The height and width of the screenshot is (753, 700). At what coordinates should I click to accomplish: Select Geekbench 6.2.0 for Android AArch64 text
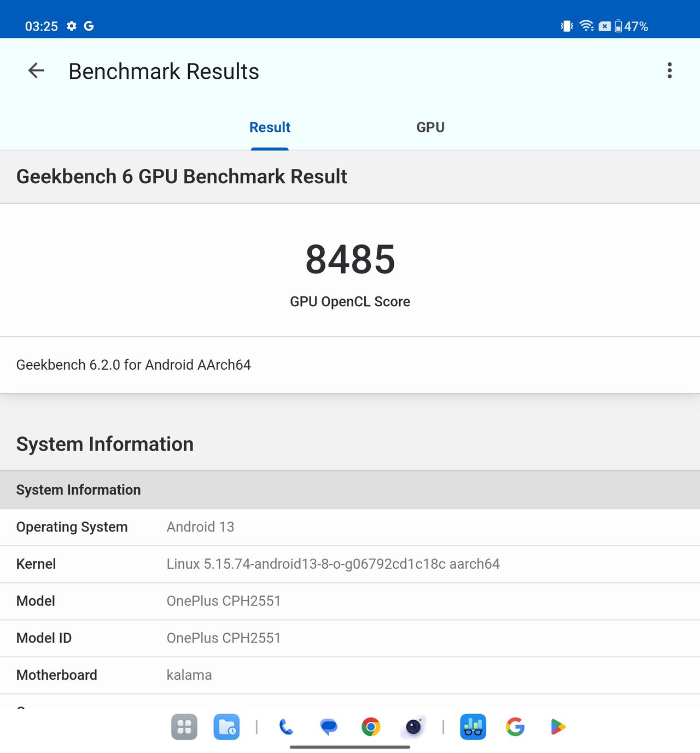(x=133, y=365)
